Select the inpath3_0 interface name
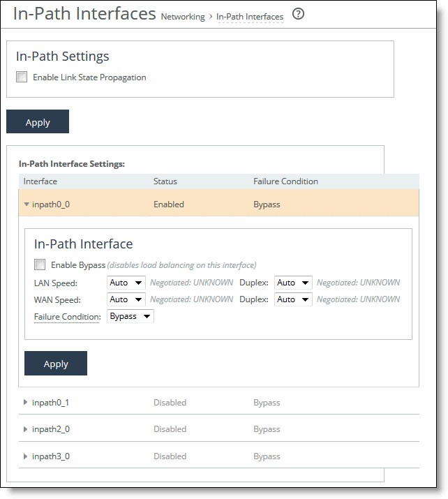 pyautogui.click(x=51, y=456)
